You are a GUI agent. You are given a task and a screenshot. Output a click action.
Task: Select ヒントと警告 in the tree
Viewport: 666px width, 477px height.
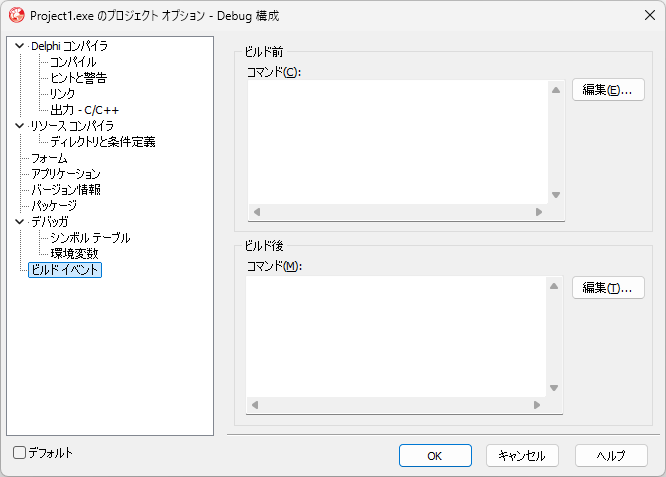click(78, 78)
